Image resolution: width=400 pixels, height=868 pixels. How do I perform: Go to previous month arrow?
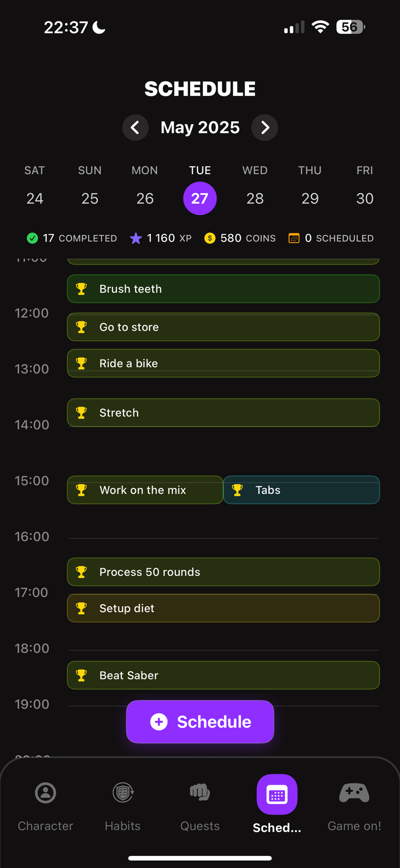135,128
